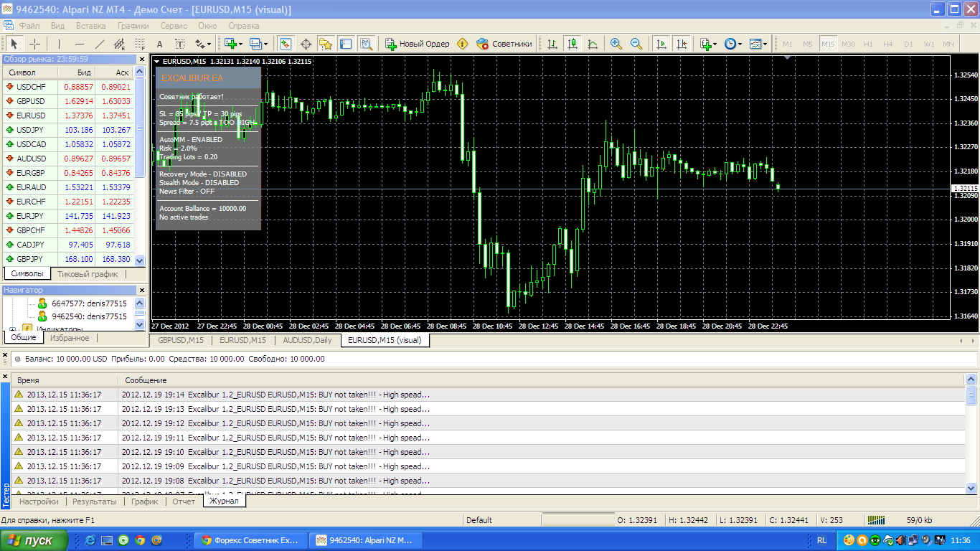The height and width of the screenshot is (551, 980).
Task: Open Windows пуск start button
Action: (x=34, y=540)
